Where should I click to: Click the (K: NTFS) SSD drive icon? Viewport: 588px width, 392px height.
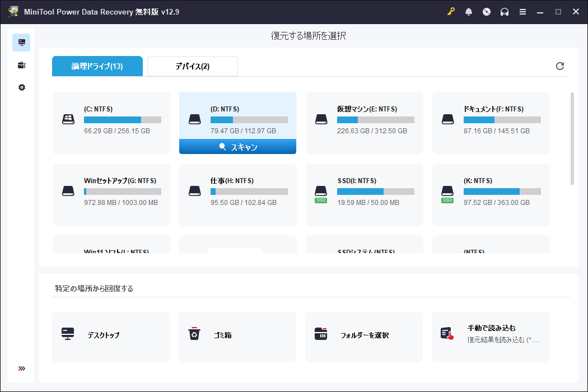(447, 194)
